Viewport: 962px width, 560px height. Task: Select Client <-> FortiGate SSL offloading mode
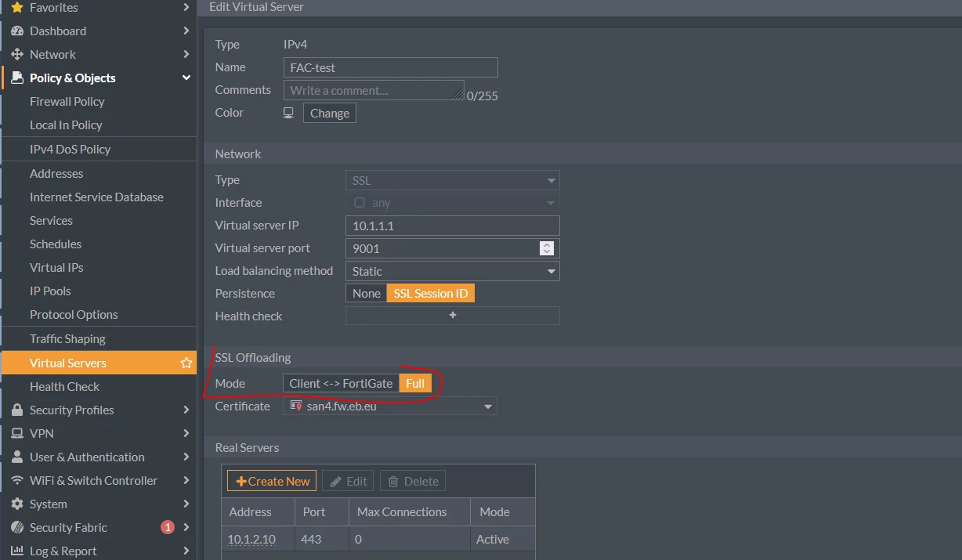pyautogui.click(x=341, y=384)
